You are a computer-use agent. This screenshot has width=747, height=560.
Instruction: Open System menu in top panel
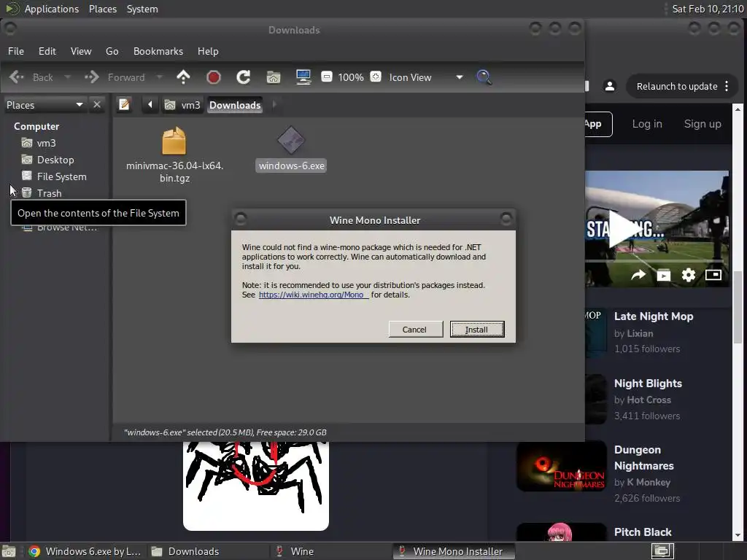coord(142,9)
